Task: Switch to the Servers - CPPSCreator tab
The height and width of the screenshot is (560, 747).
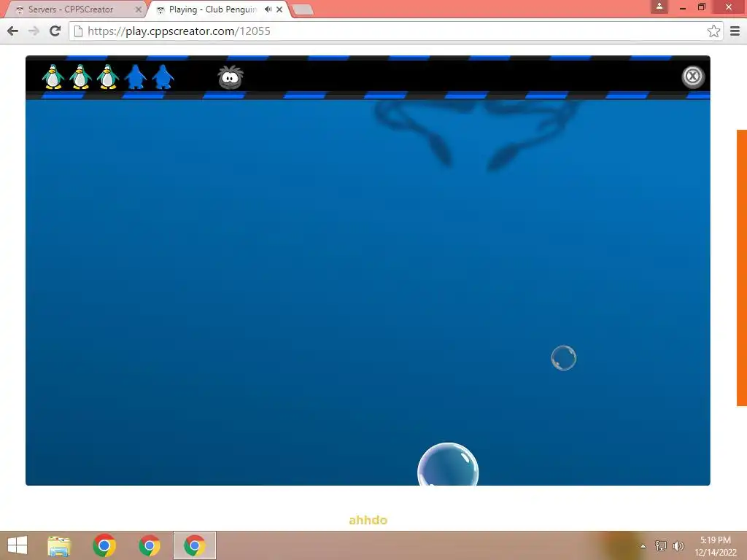Action: pos(71,9)
